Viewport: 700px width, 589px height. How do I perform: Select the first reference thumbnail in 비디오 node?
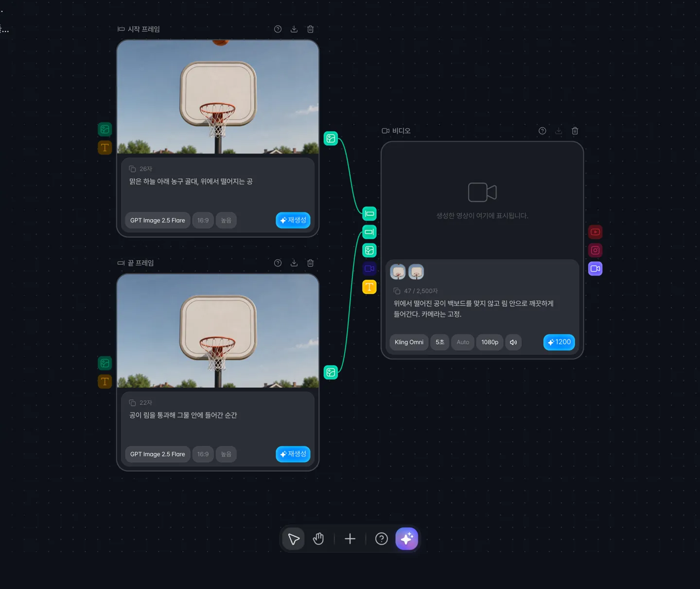pyautogui.click(x=398, y=272)
